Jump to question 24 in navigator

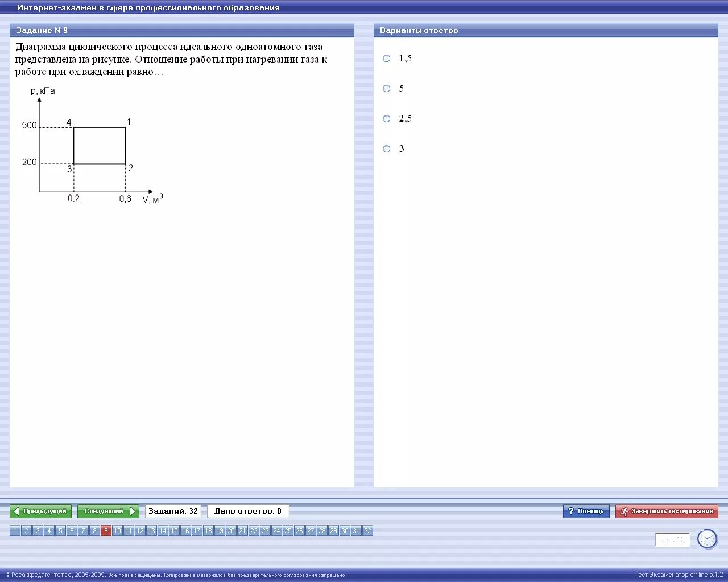point(276,531)
